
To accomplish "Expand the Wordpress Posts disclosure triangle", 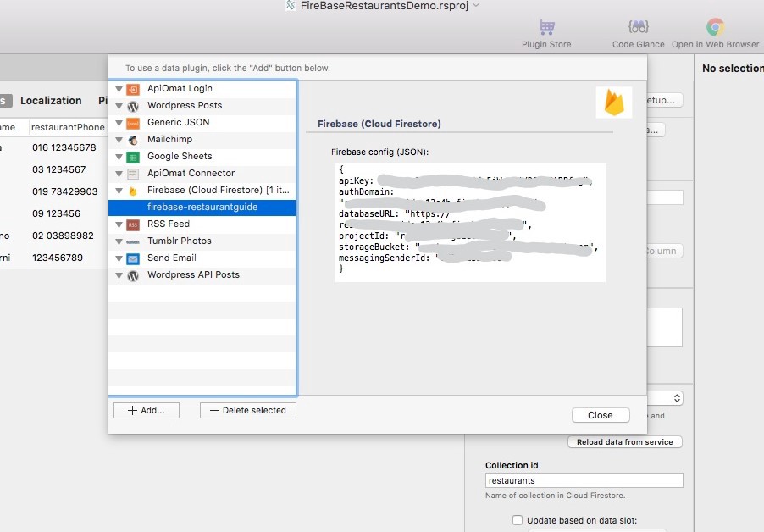I will 119,106.
